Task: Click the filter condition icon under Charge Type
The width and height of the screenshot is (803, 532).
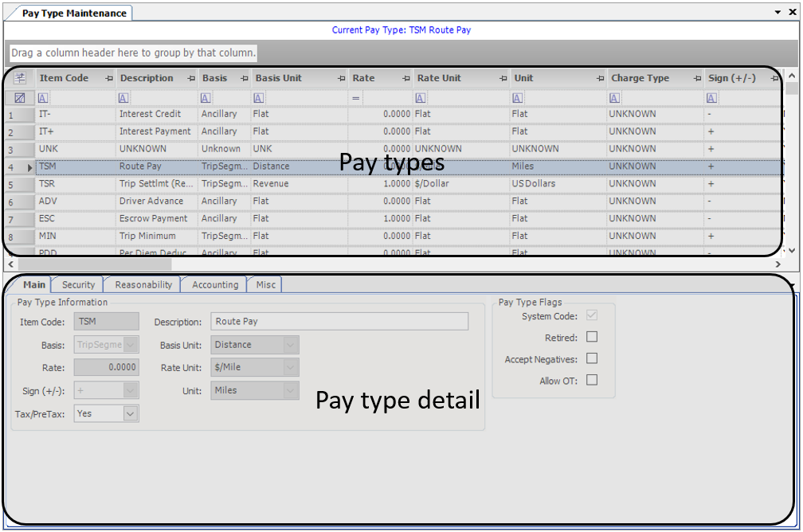Action: tap(613, 97)
